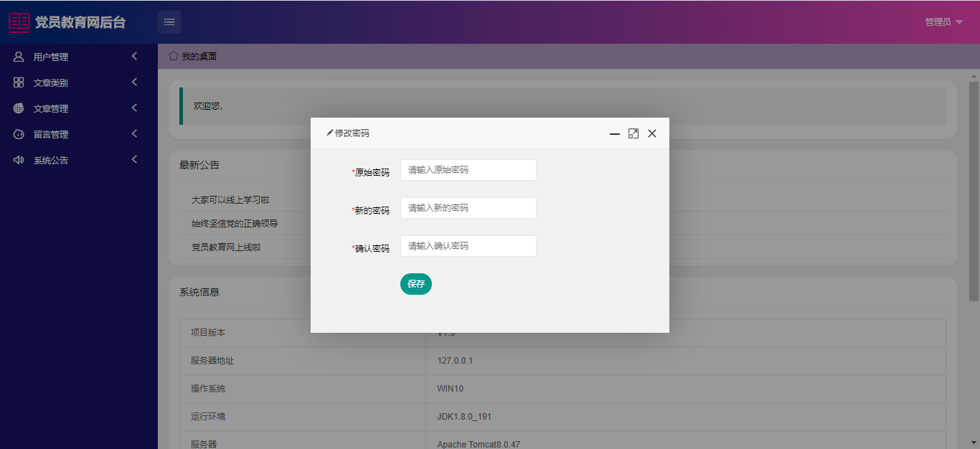Click the 127.0.0.1 value
This screenshot has height=449, width=980.
tap(455, 361)
